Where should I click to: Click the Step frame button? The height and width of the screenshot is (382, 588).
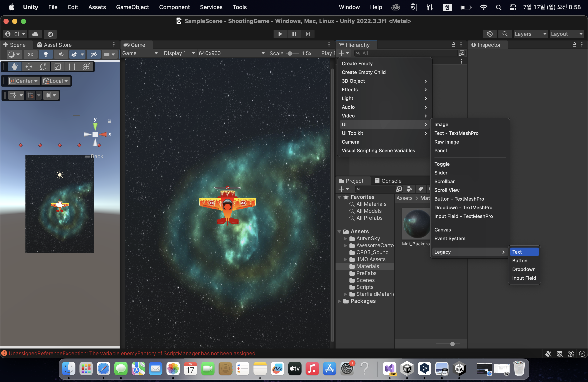(x=307, y=34)
